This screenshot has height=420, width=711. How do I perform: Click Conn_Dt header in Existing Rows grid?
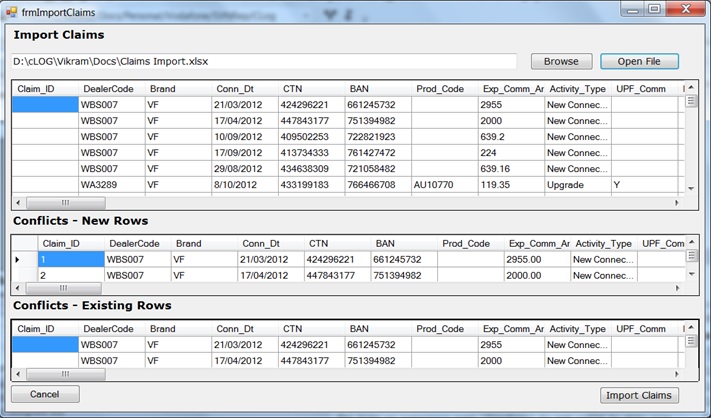point(244,329)
